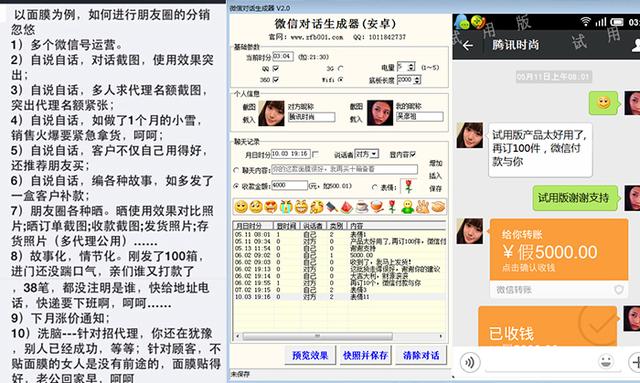Viewport: 640px width, 383px height.
Task: Select the row dated 10.03 19:16
Action: tap(340, 297)
